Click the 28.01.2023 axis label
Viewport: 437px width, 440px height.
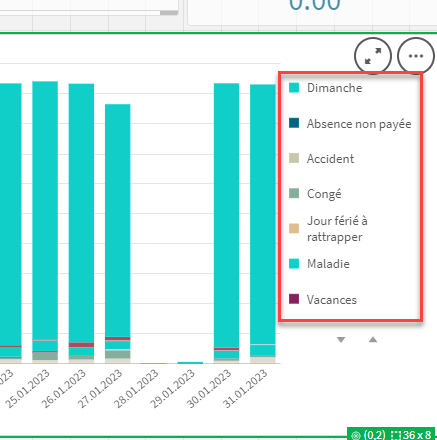(136, 389)
